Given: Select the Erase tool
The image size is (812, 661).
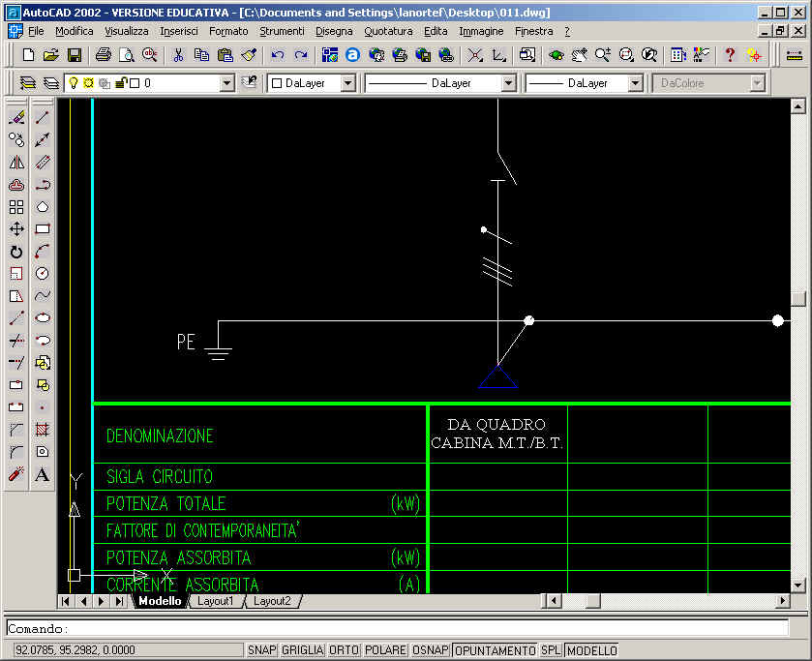Looking at the screenshot, I should coord(16,118).
